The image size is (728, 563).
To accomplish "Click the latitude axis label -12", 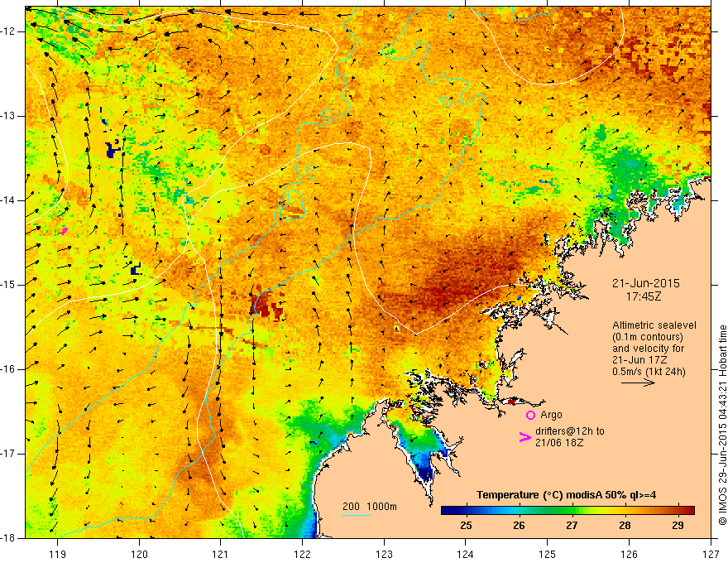I will [8, 31].
